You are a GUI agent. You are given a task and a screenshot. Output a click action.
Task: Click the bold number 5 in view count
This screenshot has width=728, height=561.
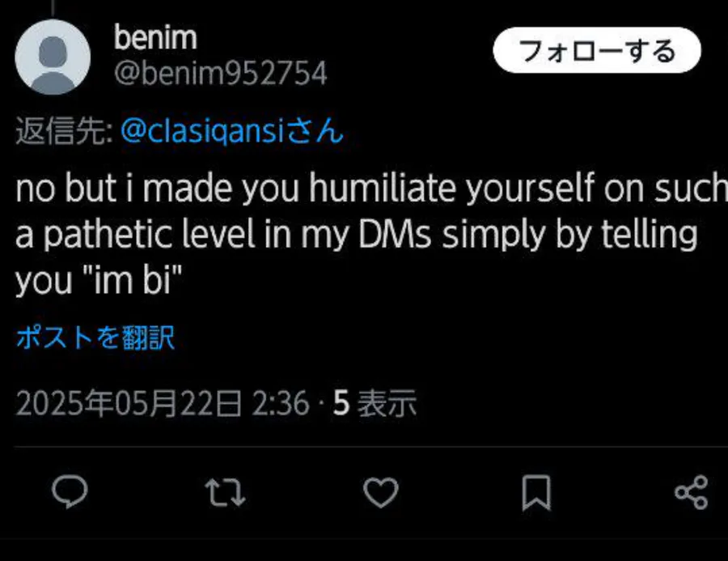341,403
